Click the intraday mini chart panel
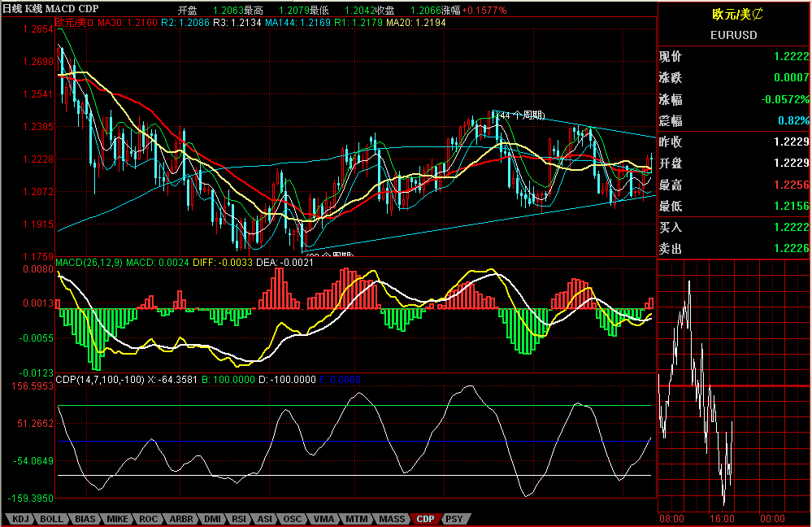The height and width of the screenshot is (527, 812). pyautogui.click(x=733, y=390)
